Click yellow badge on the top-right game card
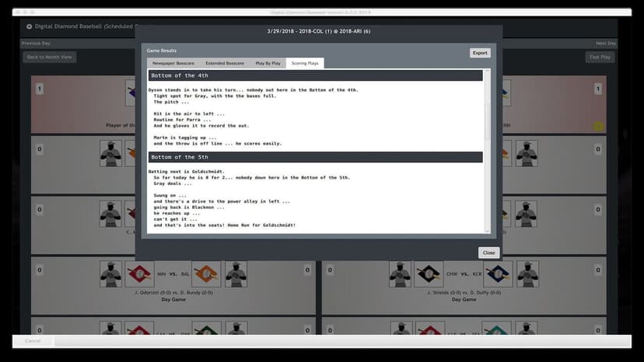 598,127
